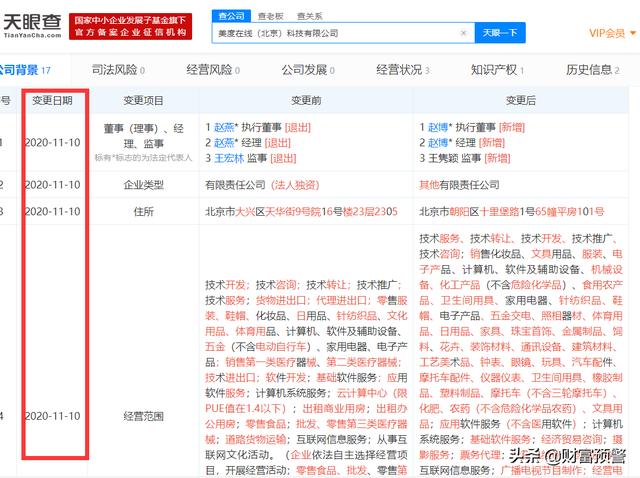Click the date in the 住所 row

tap(53, 211)
